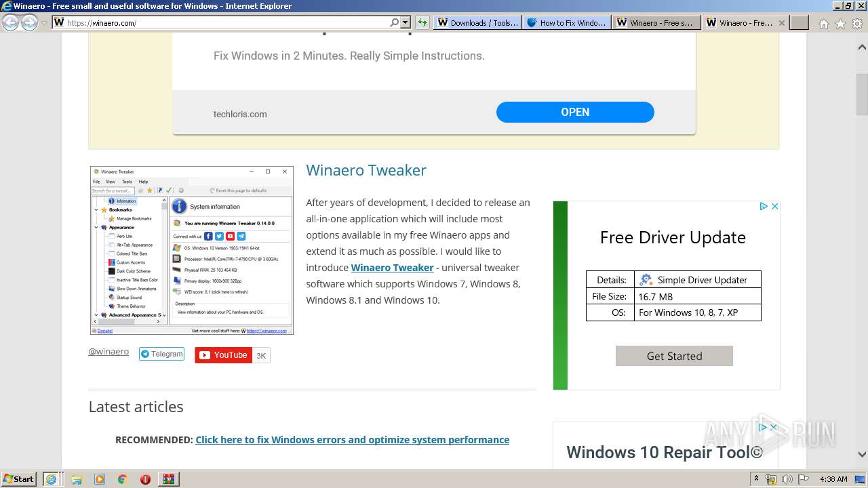The image size is (868, 488).
Task: Follow the bold Winaero Tweaker inline link
Action: click(392, 268)
